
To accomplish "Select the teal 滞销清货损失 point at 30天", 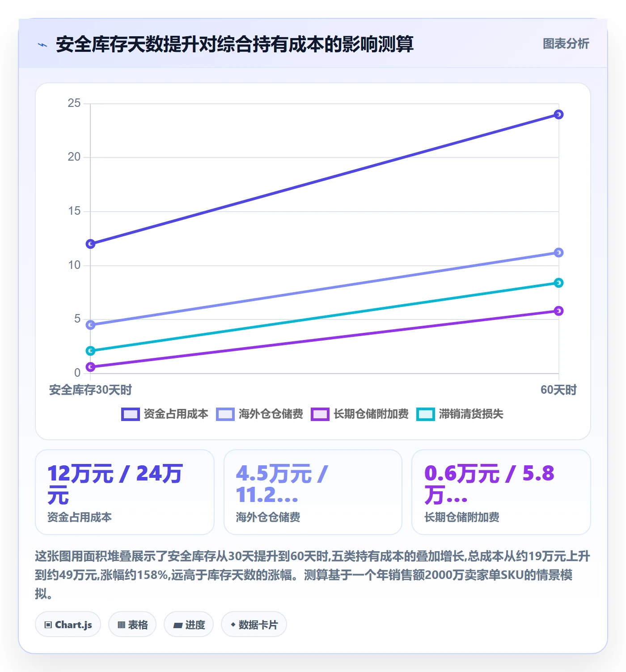I will pos(90,351).
